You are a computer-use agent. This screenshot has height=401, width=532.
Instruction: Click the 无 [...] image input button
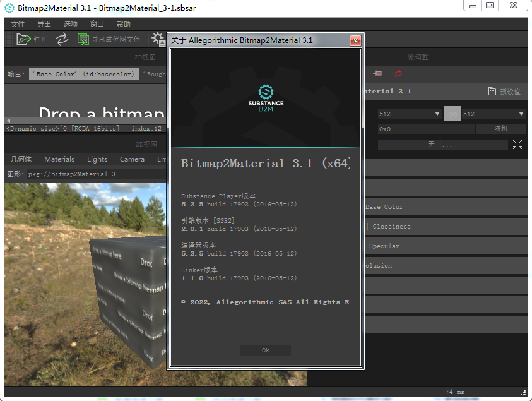tap(442, 145)
